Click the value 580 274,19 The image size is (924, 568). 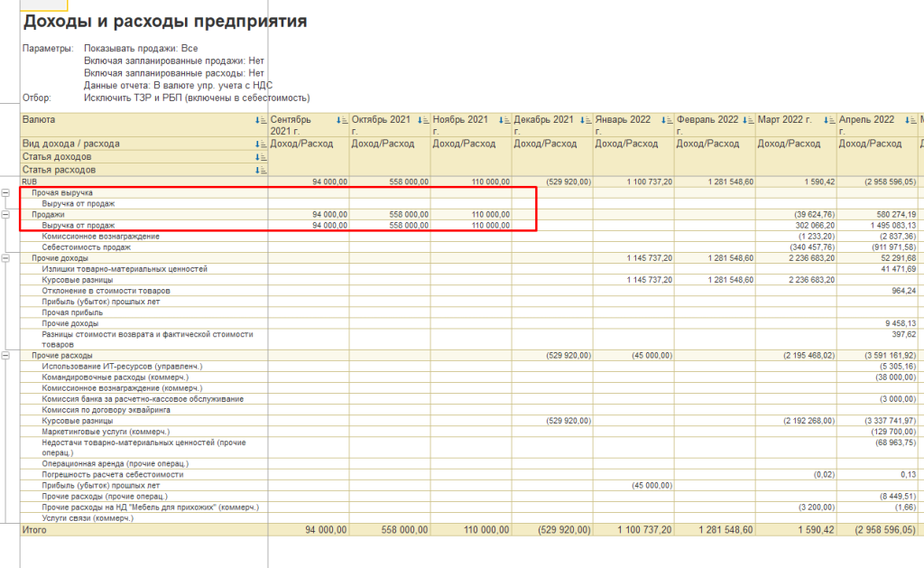(896, 215)
